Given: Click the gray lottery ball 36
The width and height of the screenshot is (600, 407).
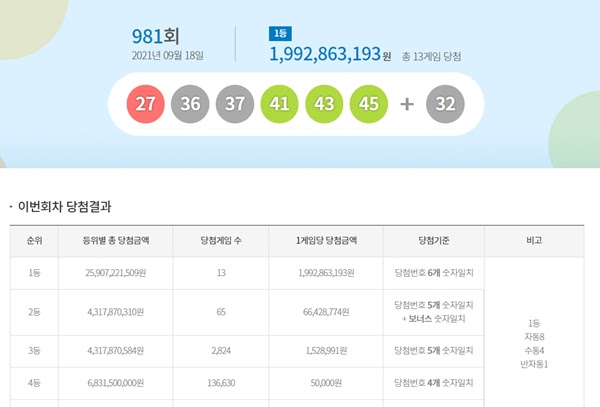Looking at the screenshot, I should (x=190, y=104).
